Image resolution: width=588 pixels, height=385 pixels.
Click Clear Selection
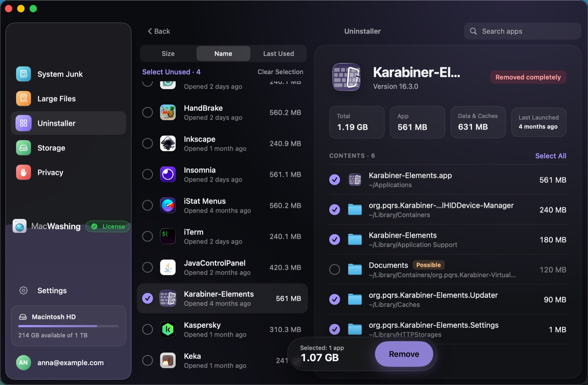280,72
